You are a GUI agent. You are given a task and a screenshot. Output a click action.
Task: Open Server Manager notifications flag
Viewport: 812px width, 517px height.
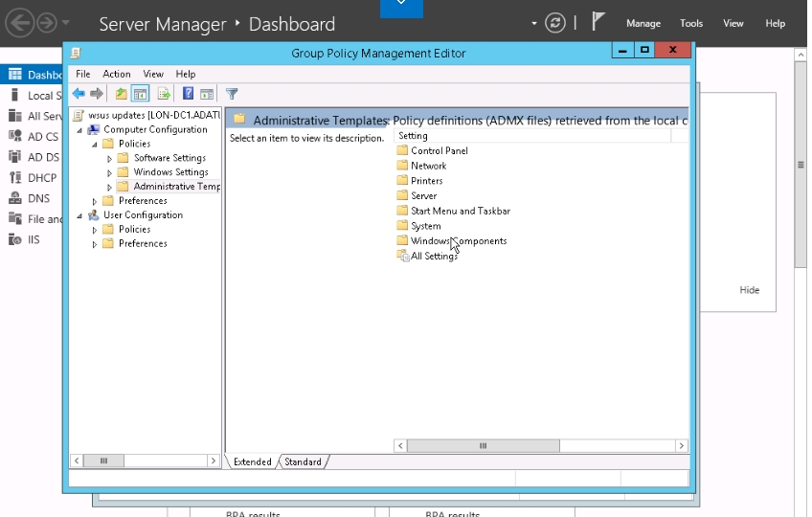598,22
